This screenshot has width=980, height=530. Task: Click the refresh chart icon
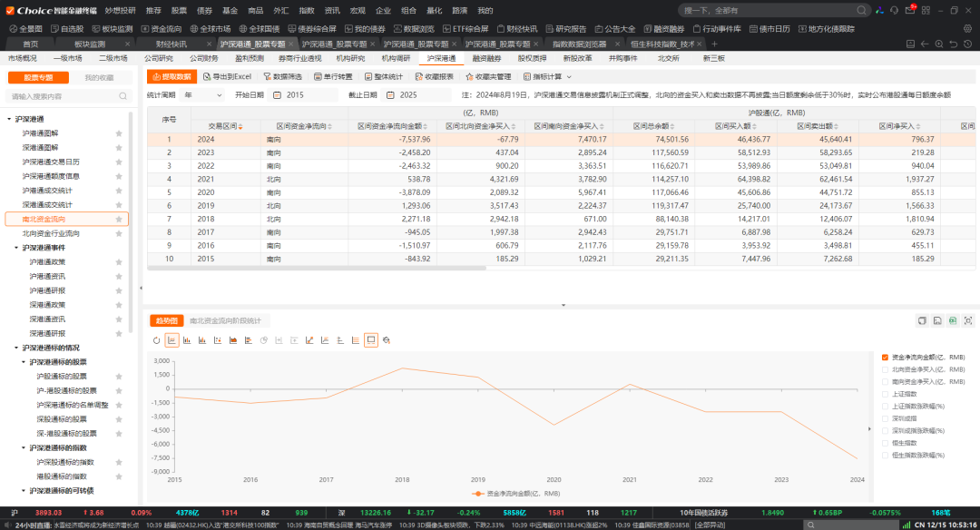coord(156,340)
